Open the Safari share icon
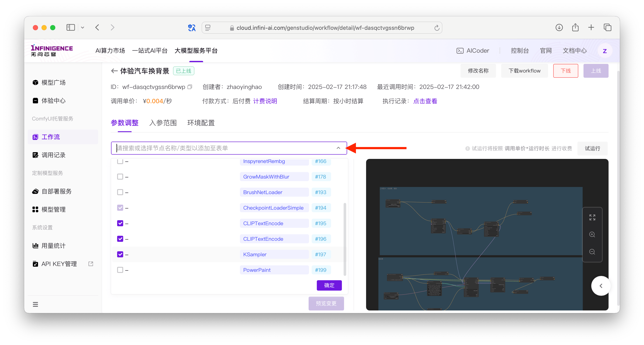Viewport: 644px width, 345px height. (575, 27)
